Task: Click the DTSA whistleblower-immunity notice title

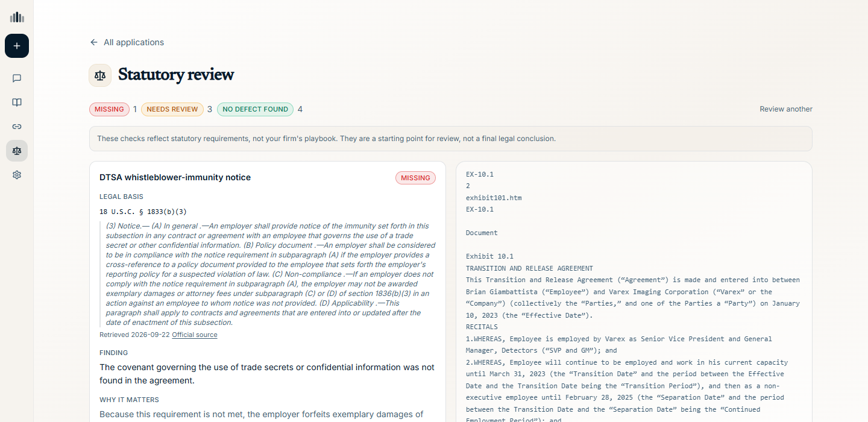Action: click(x=175, y=177)
